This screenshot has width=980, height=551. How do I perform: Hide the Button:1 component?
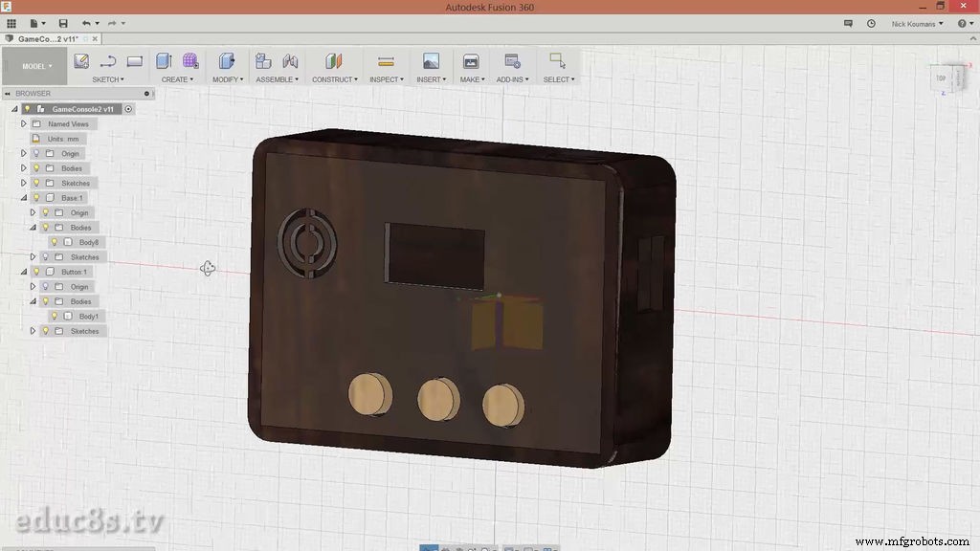(x=34, y=271)
